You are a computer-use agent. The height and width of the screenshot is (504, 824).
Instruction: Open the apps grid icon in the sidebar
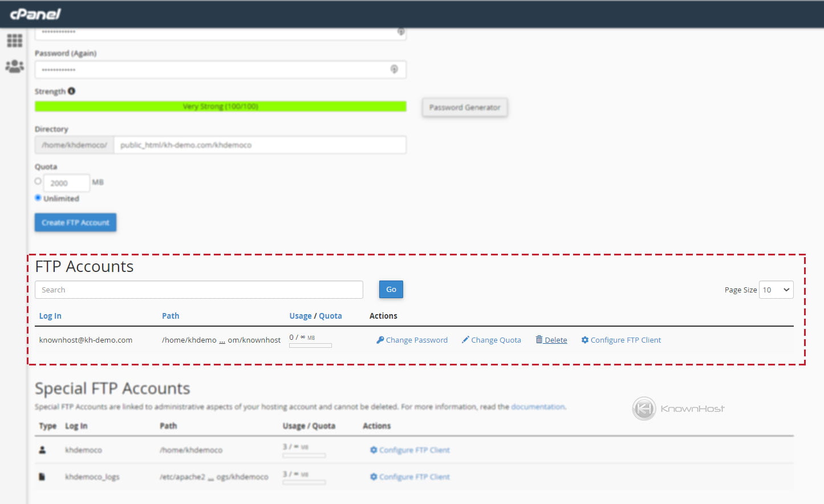tap(14, 40)
